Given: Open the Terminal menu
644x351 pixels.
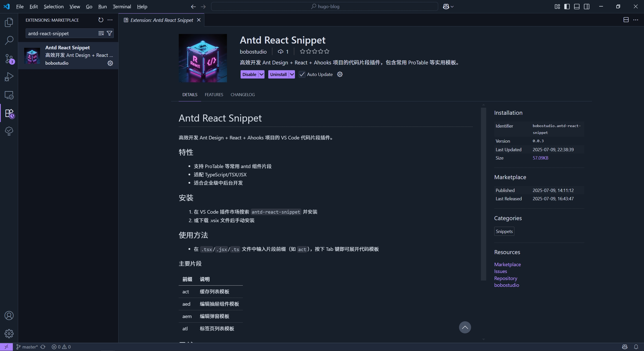Looking at the screenshot, I should 122,7.
